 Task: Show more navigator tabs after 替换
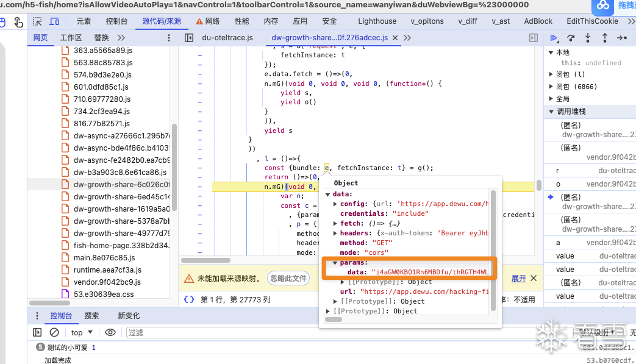click(x=121, y=38)
